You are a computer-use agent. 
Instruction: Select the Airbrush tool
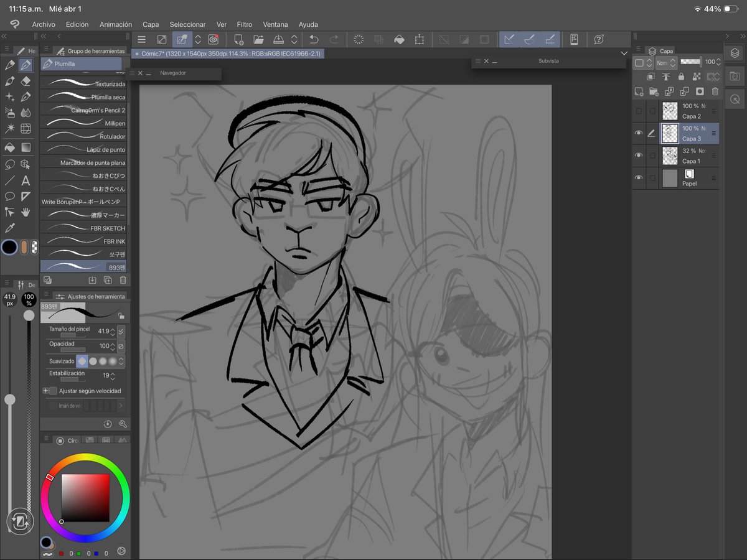[9, 113]
